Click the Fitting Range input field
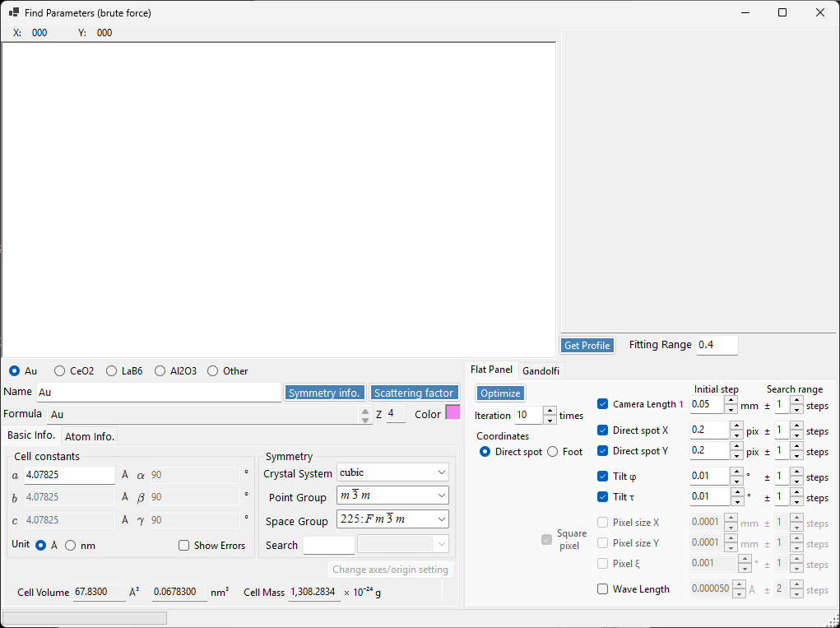Viewport: 840px width, 628px height. click(x=717, y=345)
